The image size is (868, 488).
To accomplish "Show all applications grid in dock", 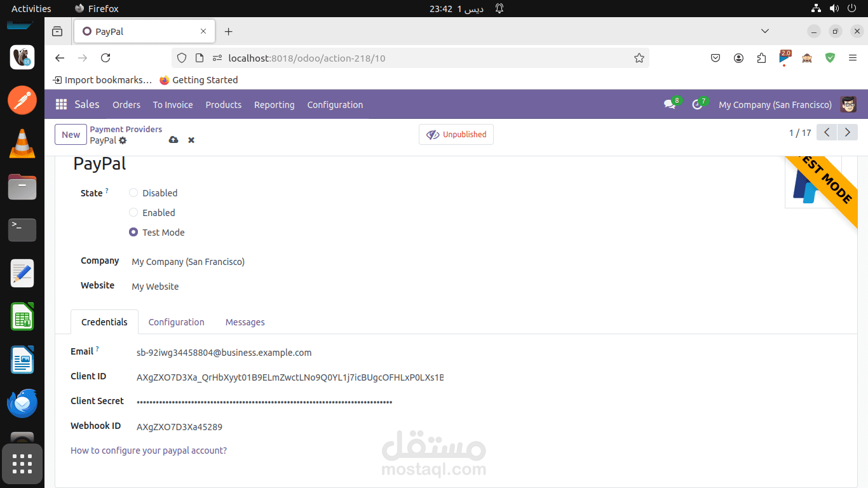I will click(22, 464).
